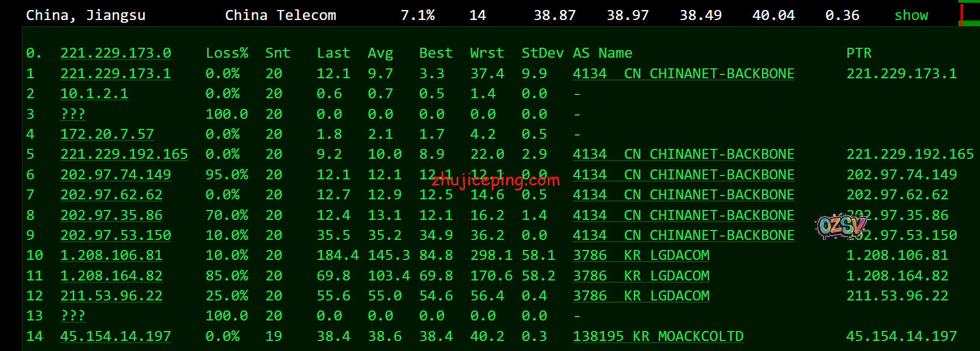
Task: Click hop 12 IP 211.53.96.22
Action: [111, 296]
